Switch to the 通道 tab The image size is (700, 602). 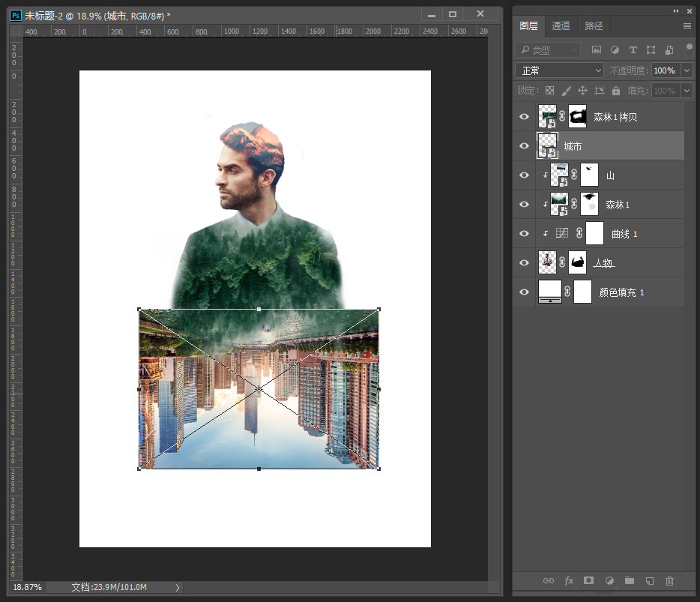coord(561,26)
